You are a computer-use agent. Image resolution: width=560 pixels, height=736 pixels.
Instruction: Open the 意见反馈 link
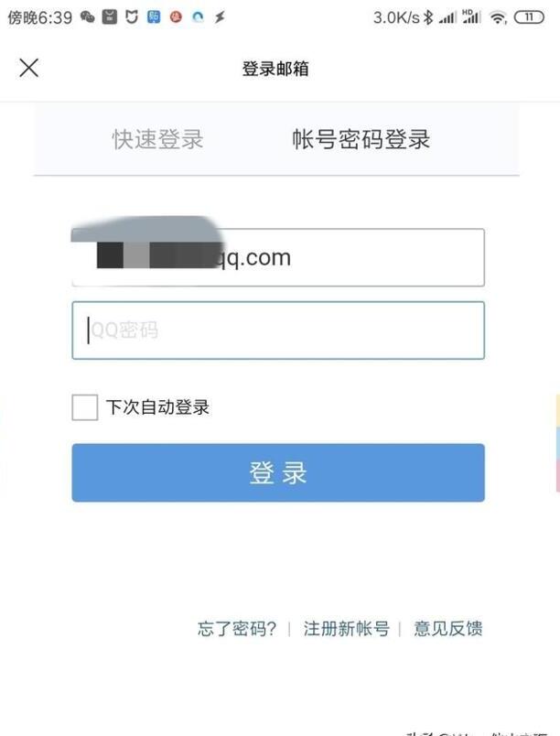pos(447,629)
